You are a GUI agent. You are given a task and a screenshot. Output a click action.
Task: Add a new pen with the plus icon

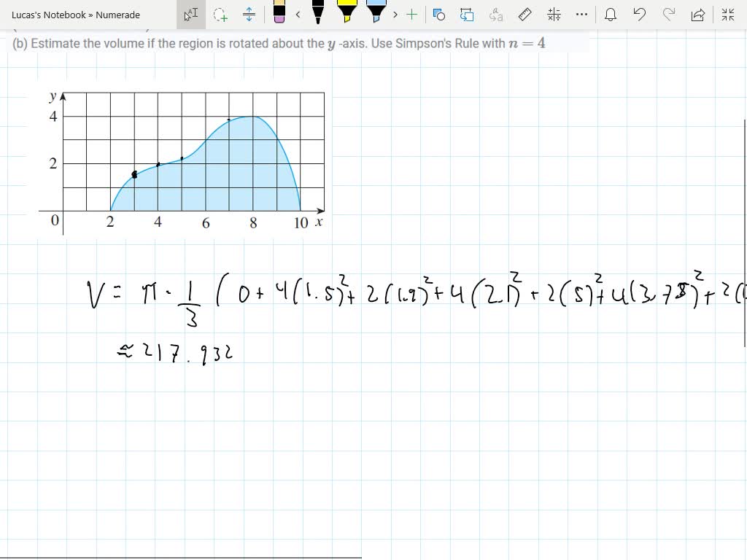(x=412, y=13)
